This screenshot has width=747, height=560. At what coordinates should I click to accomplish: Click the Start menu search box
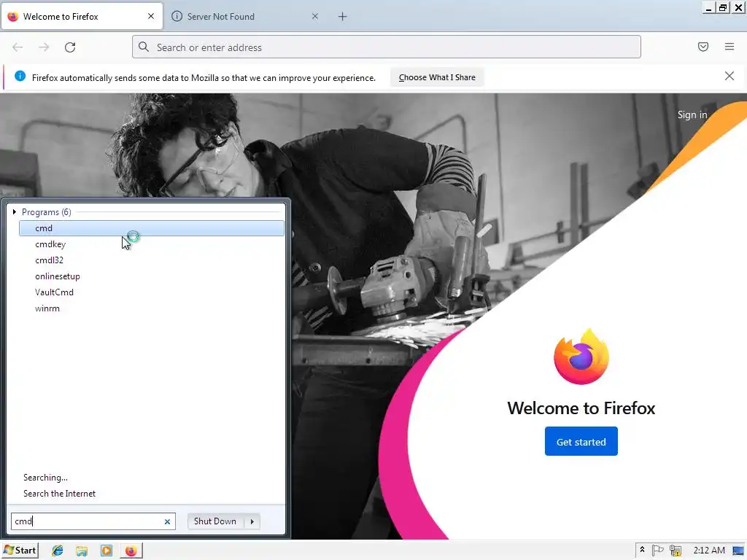point(93,521)
